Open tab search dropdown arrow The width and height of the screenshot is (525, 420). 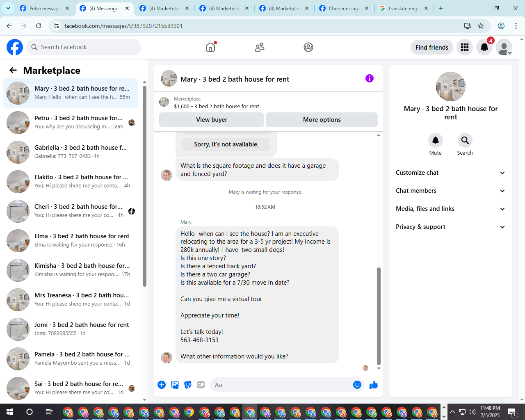pyautogui.click(x=8, y=8)
